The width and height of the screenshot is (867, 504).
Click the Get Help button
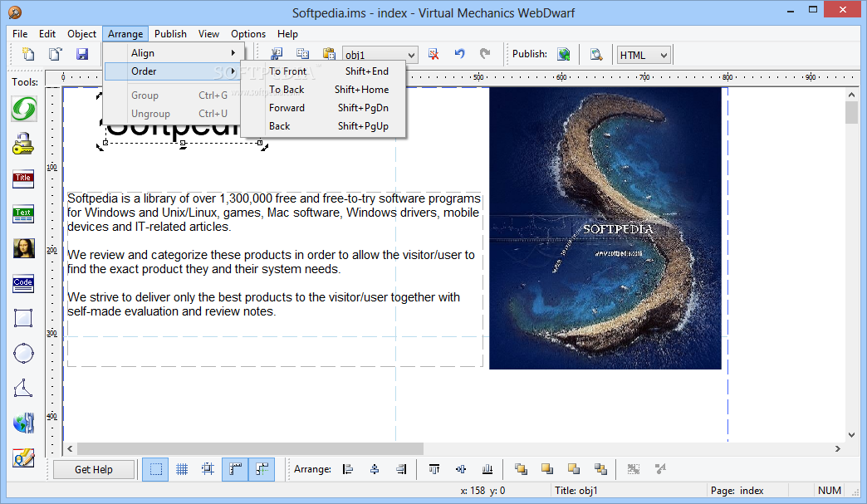pos(94,470)
